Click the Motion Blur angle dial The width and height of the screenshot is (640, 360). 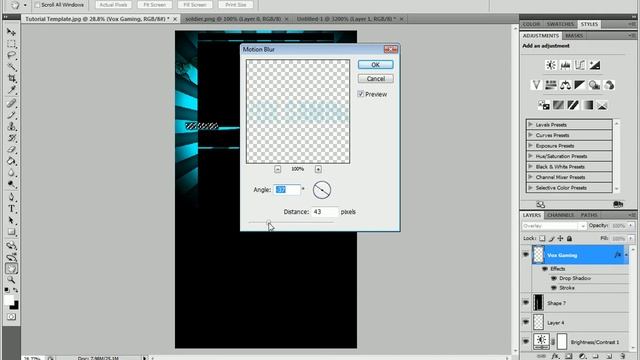tap(322, 190)
